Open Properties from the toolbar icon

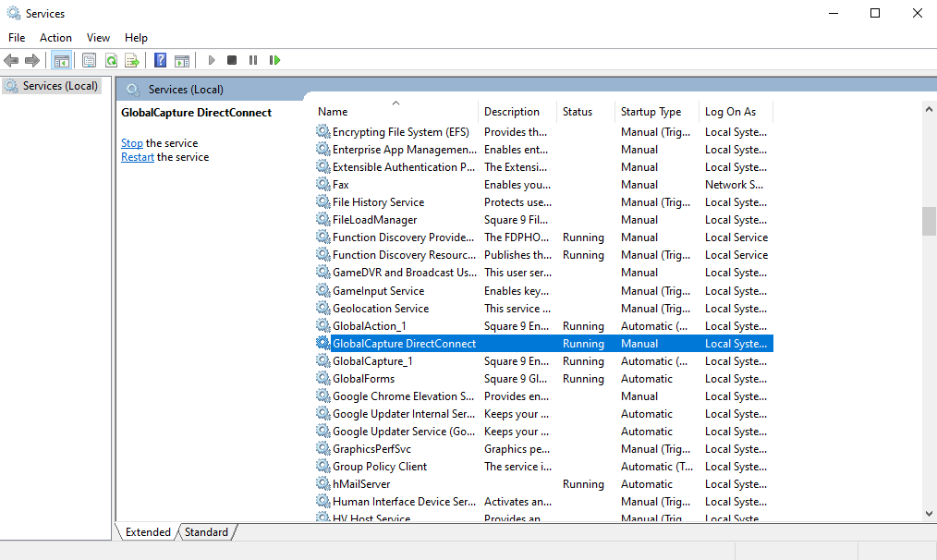click(89, 60)
